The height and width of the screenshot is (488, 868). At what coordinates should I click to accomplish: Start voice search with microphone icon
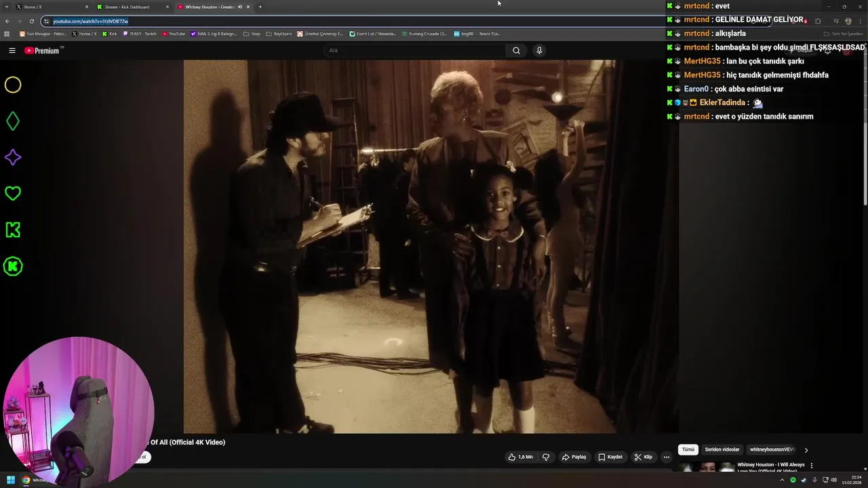point(539,50)
